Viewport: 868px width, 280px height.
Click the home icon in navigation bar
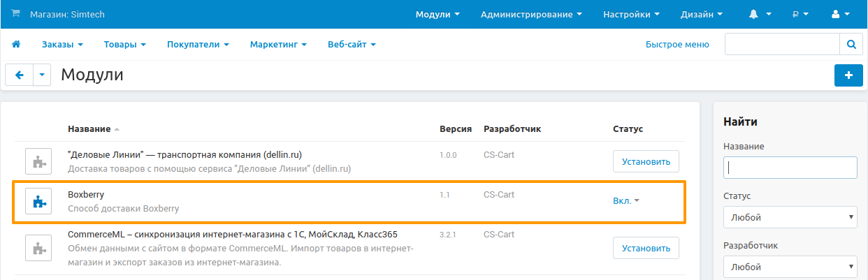point(16,45)
